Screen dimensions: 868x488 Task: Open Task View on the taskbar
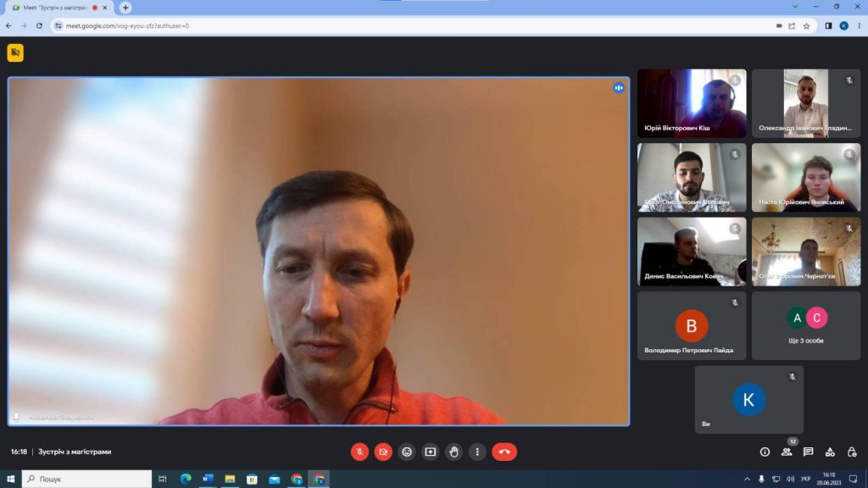click(x=162, y=479)
